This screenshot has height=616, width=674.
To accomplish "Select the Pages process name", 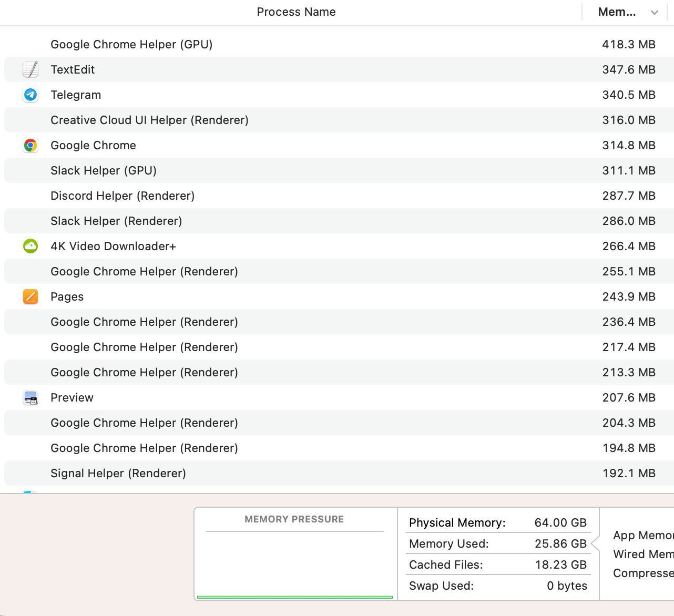I will (67, 296).
